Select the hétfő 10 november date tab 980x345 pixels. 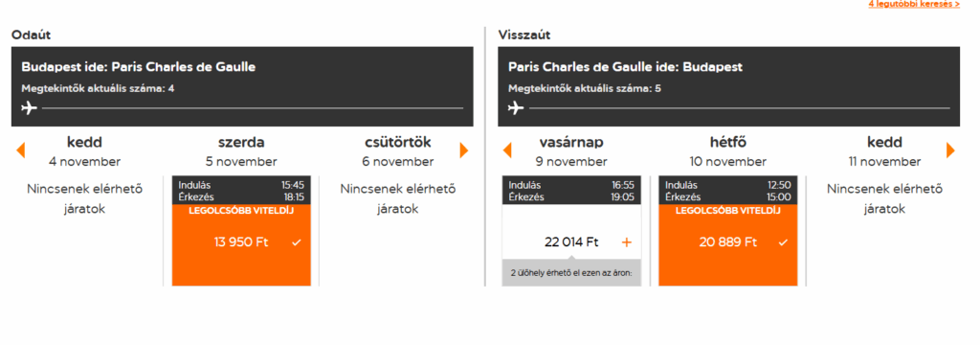coord(728,151)
